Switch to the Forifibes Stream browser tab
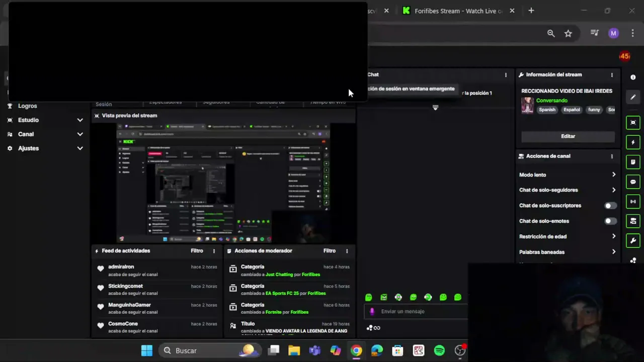Screen dimensions: 644x362 458,11
